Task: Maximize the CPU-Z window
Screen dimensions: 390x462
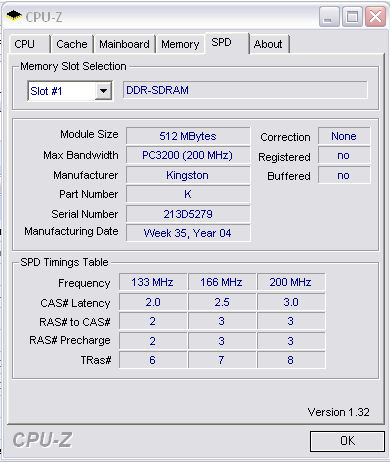Action: 352,17
